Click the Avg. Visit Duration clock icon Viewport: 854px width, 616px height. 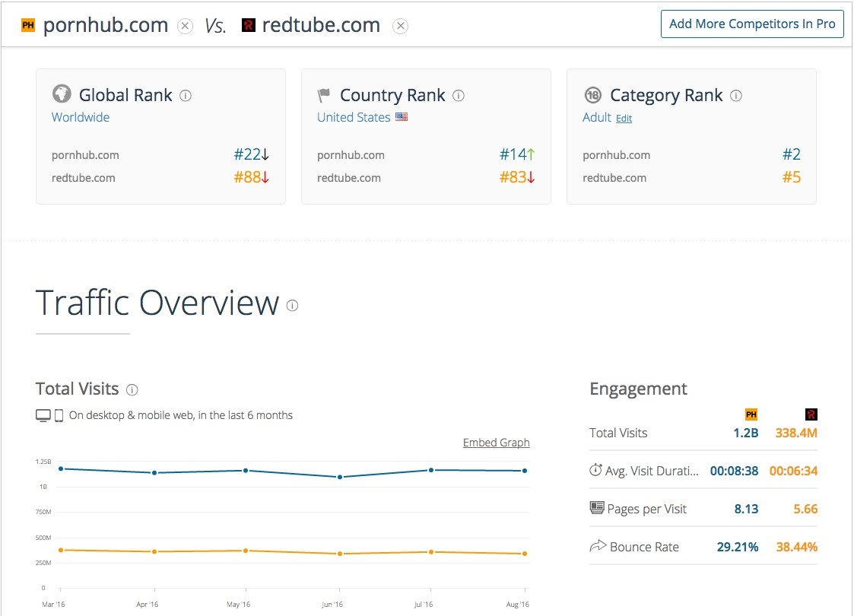pyautogui.click(x=595, y=469)
